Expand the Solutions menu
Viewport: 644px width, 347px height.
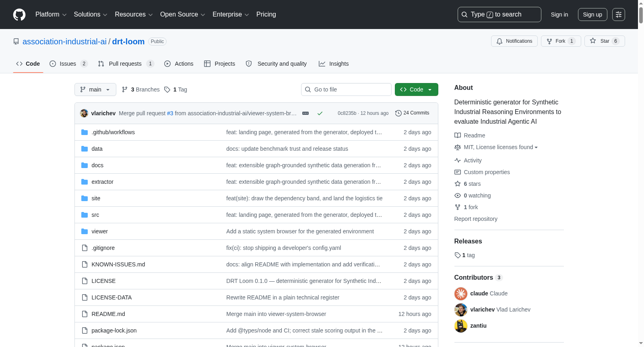point(91,15)
